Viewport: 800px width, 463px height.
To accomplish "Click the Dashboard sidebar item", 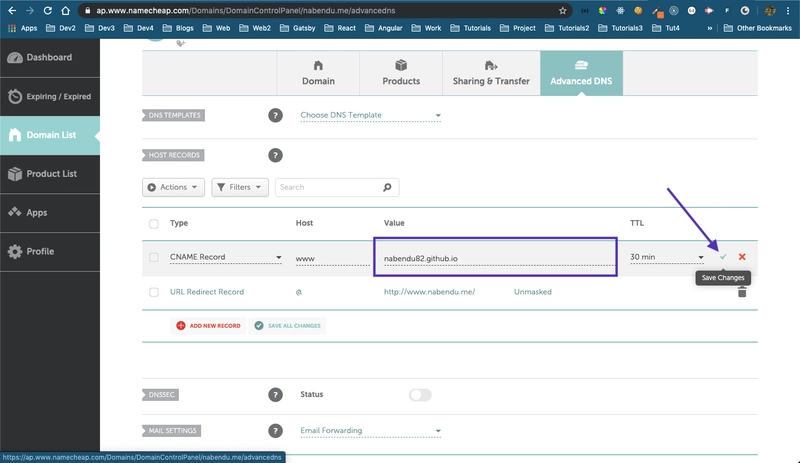I will pos(50,58).
